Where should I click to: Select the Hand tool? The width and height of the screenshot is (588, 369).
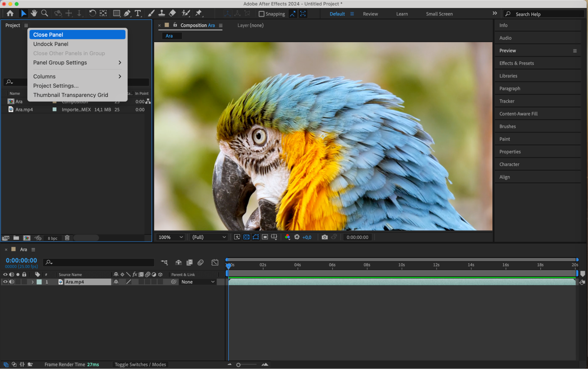[34, 13]
